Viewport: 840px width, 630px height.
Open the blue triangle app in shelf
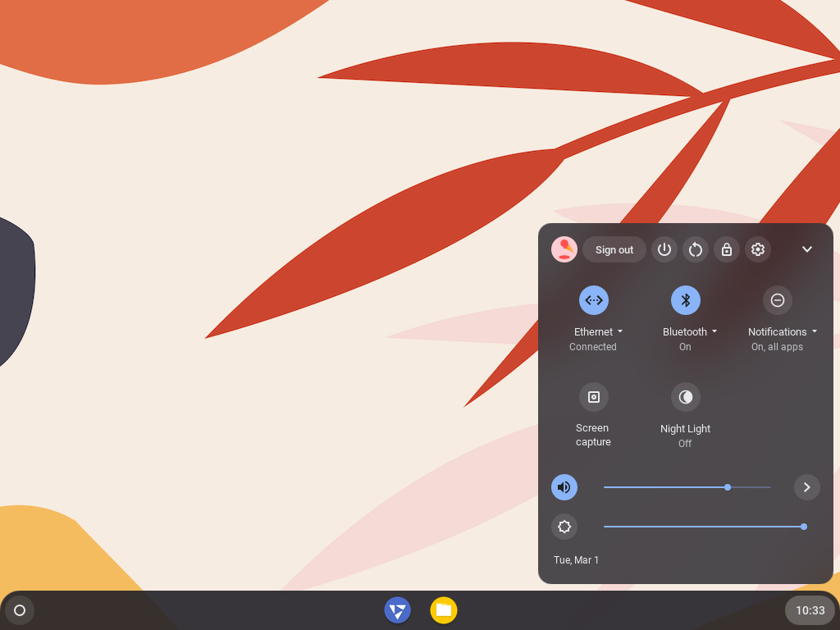point(398,610)
